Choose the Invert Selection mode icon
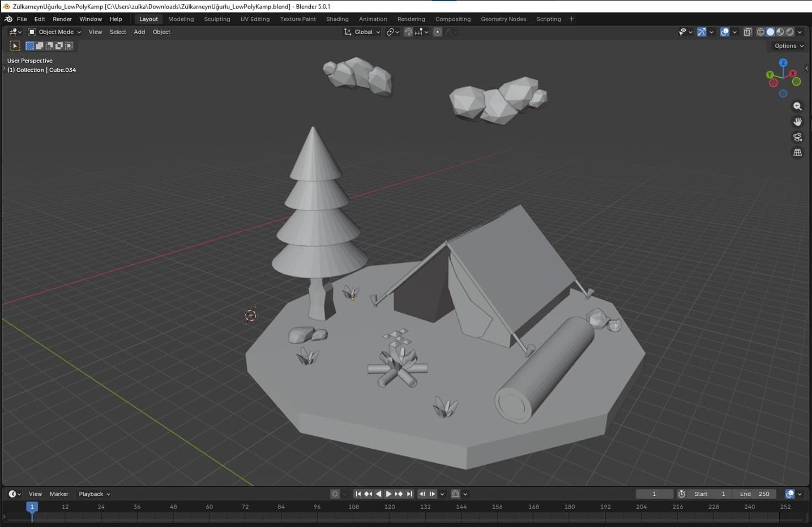 (59, 46)
